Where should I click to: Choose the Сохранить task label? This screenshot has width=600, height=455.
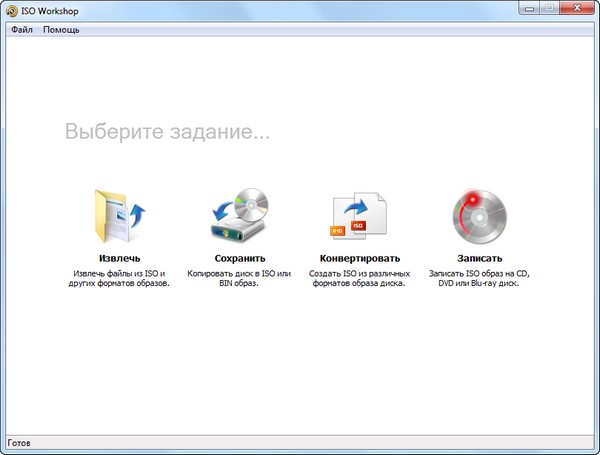pos(239,258)
